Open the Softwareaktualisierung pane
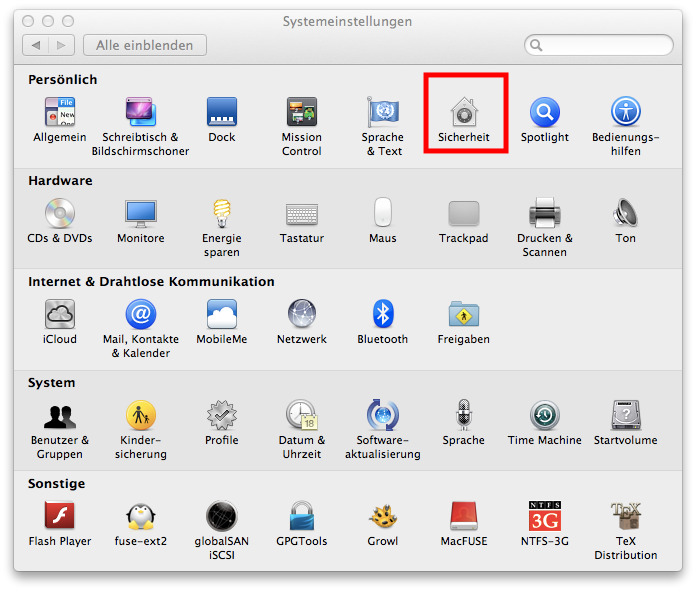The height and width of the screenshot is (591, 696). (383, 415)
